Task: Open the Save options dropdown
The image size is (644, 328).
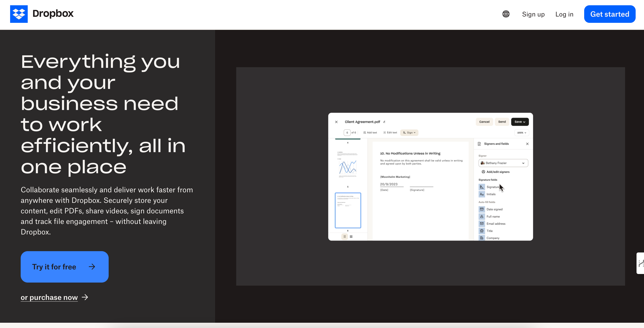Action: click(x=520, y=122)
